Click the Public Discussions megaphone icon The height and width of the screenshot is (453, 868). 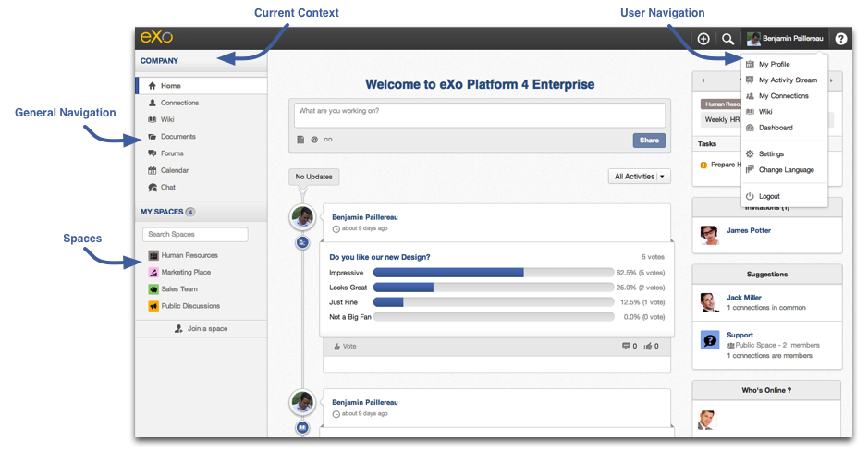tap(153, 306)
